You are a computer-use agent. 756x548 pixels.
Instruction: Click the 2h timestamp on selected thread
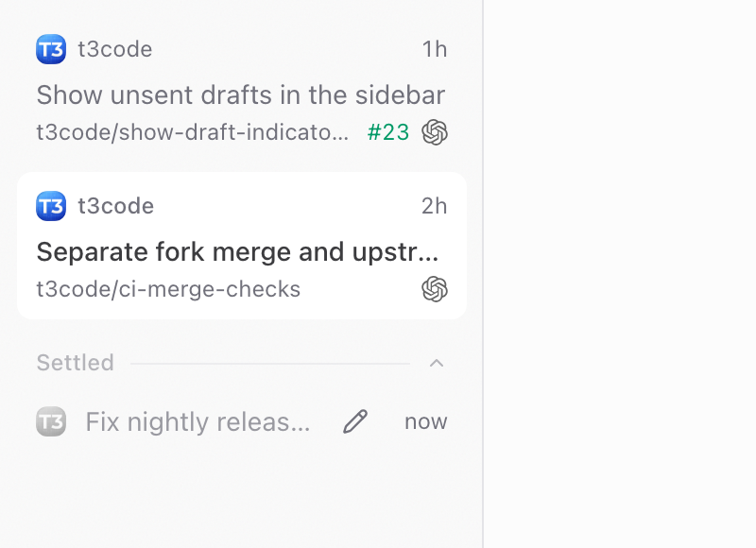(x=434, y=206)
